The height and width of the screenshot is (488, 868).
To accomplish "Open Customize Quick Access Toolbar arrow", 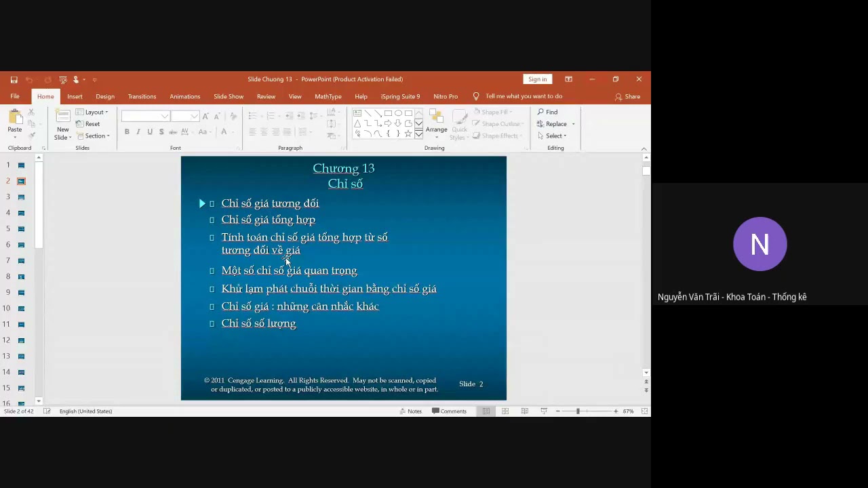I will click(94, 79).
